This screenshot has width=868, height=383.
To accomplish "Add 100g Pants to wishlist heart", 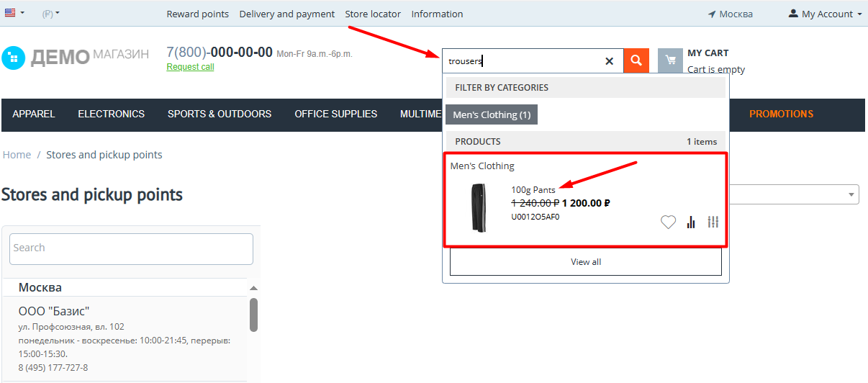I will 668,222.
